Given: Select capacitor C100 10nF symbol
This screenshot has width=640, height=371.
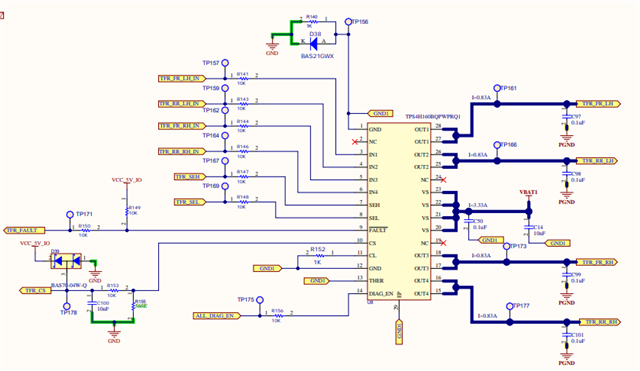Looking at the screenshot, I should pos(92,303).
